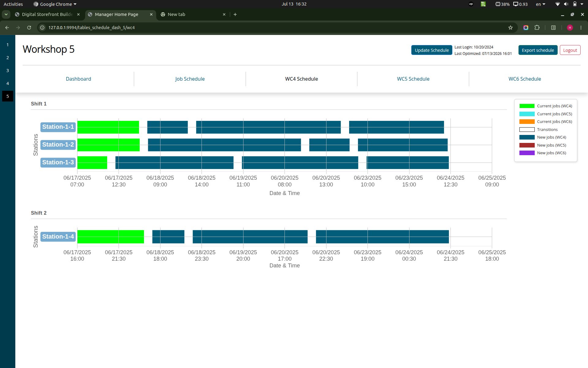
Task: Click the 0.93 load indicator
Action: click(521, 4)
